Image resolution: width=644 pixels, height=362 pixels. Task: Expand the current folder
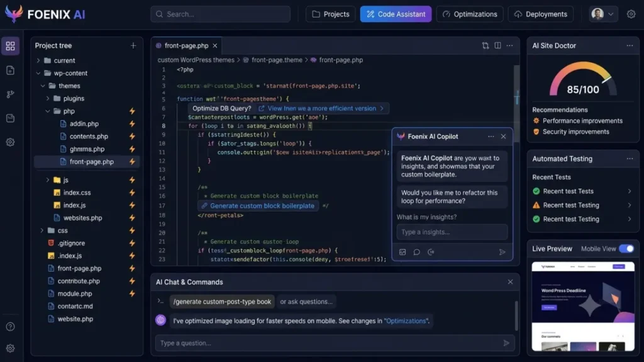38,60
